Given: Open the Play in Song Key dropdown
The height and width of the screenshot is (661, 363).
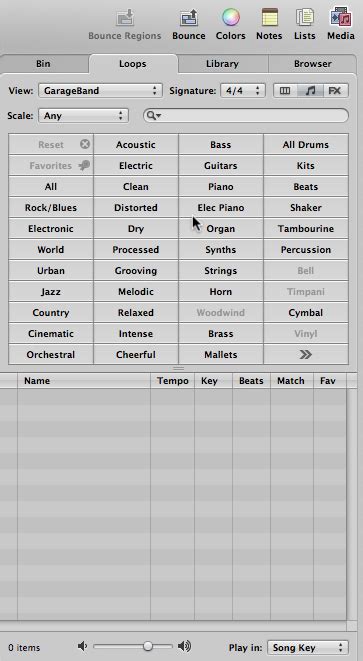Looking at the screenshot, I should (x=308, y=648).
